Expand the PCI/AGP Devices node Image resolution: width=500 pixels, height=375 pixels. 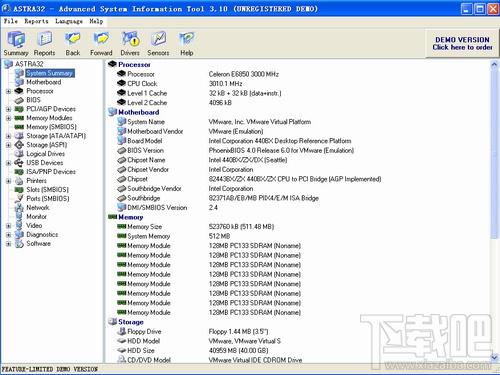pyautogui.click(x=8, y=109)
